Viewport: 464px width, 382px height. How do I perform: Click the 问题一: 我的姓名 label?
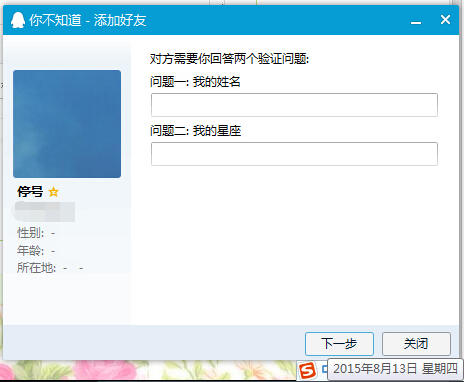[195, 82]
